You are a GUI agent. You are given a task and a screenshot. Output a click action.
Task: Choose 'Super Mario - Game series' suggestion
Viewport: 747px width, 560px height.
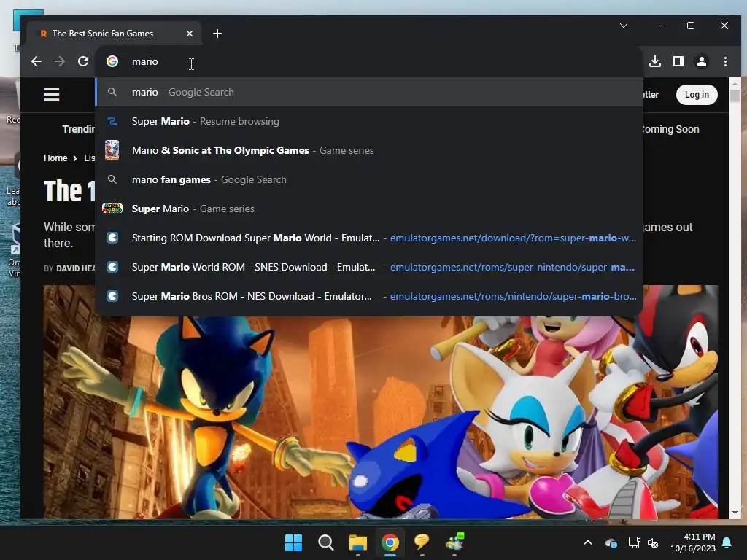tap(369, 209)
